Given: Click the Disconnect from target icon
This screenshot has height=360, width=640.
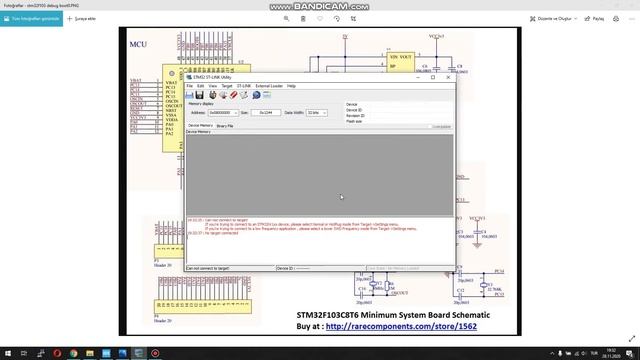Looking at the screenshot, I should [x=223, y=95].
